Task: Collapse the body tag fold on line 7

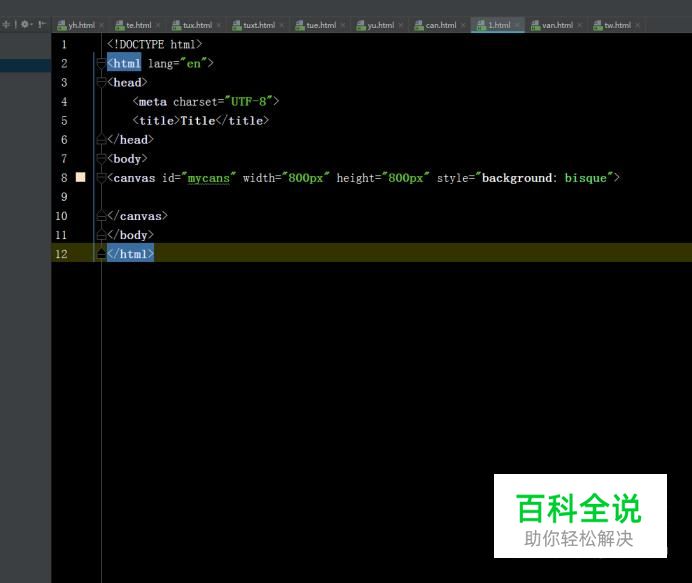Action: (x=102, y=159)
